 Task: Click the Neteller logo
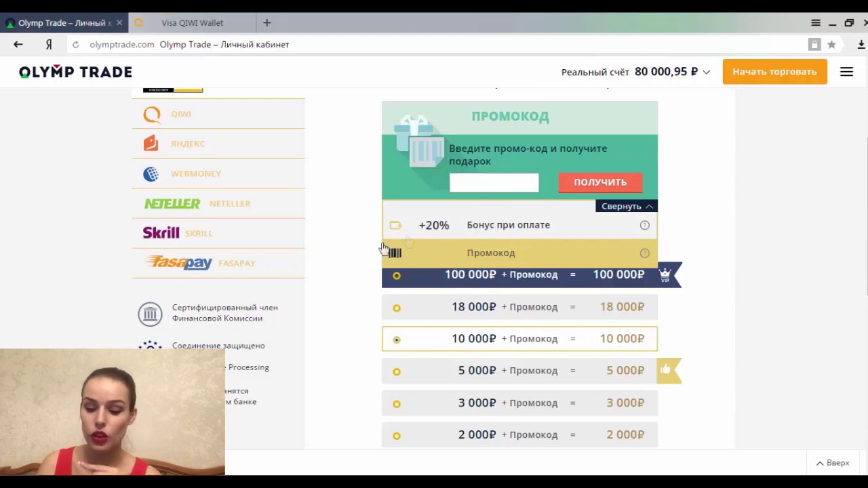[x=172, y=203]
